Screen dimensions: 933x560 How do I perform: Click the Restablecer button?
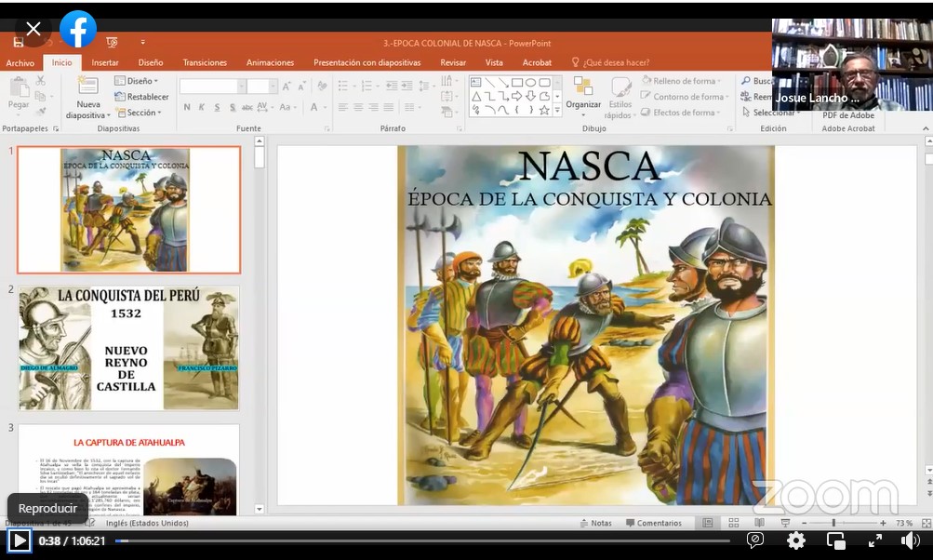pos(142,97)
